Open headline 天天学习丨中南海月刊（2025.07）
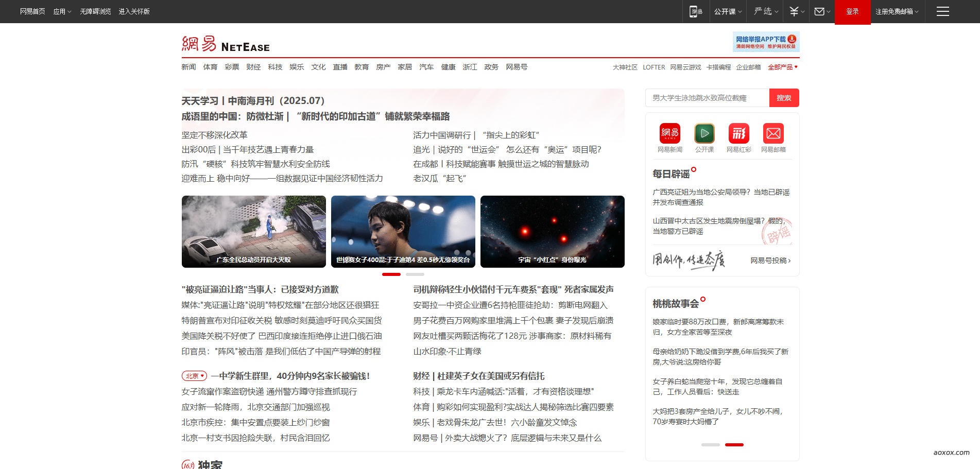Viewport: 980px width, 469px height. (253, 101)
